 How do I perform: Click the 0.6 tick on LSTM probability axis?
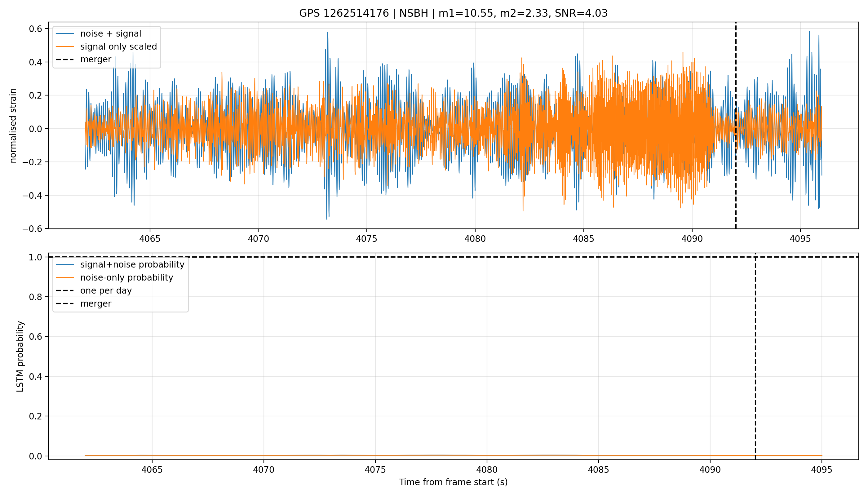(x=36, y=337)
